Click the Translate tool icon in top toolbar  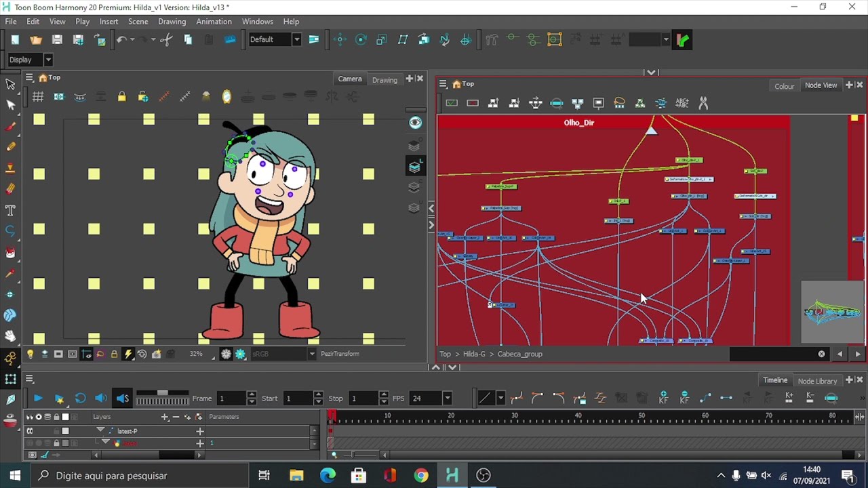[340, 40]
